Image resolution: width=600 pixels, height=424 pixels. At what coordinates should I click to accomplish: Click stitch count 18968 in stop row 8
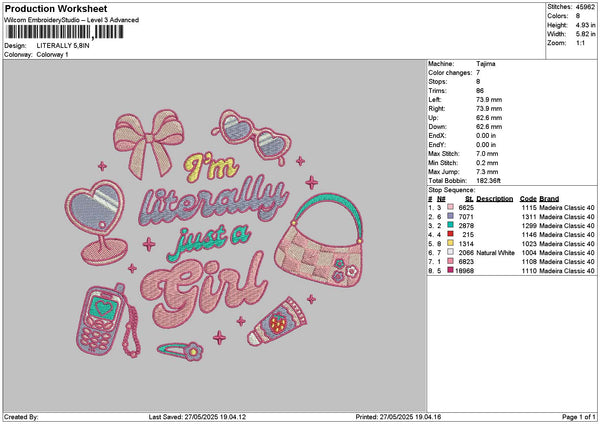click(465, 271)
